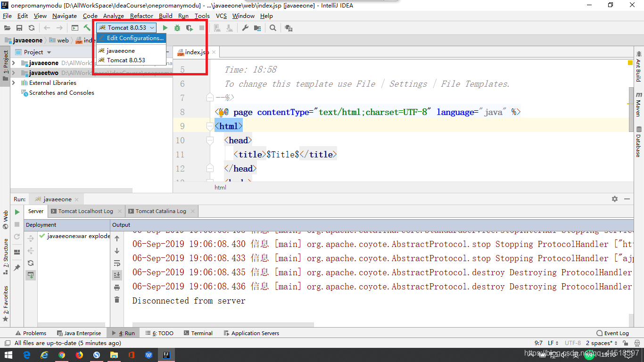Toggle Project tool window side tab
The height and width of the screenshot is (362, 644).
point(5,66)
